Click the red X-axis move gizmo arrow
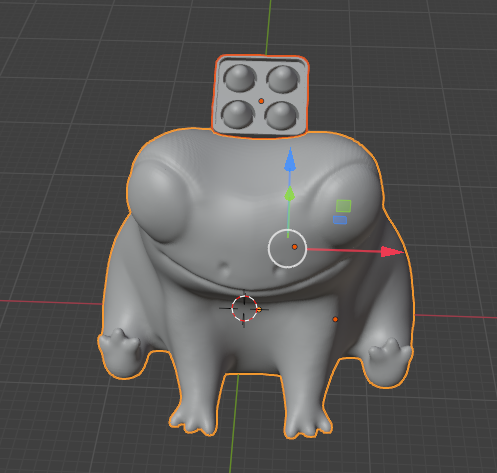The width and height of the screenshot is (497, 473). (392, 252)
